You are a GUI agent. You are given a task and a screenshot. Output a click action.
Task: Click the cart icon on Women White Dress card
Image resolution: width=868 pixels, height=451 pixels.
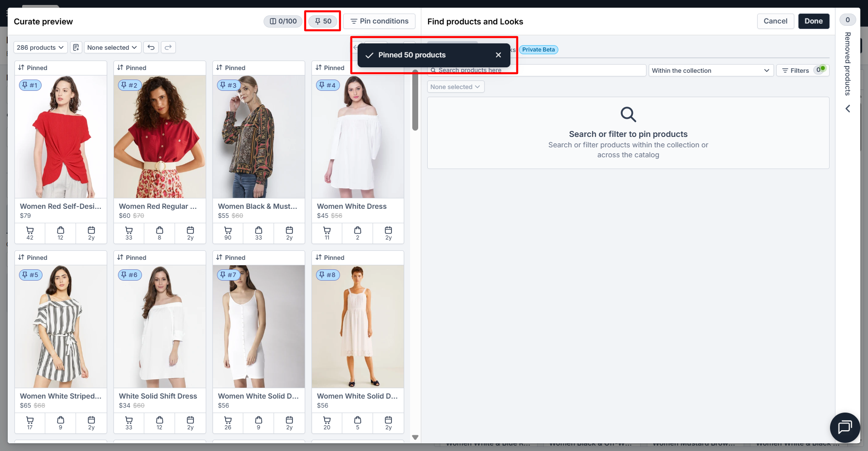[327, 230]
